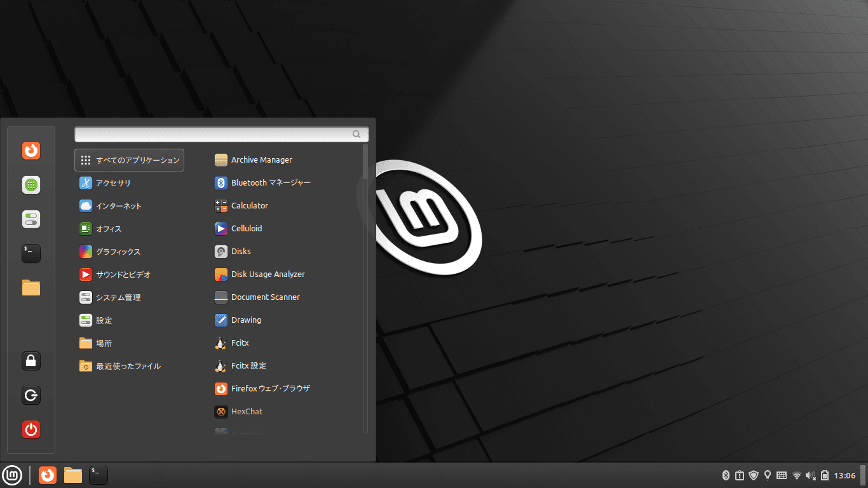The width and height of the screenshot is (868, 488).
Task: Select the アクセサリ category
Action: (129, 183)
